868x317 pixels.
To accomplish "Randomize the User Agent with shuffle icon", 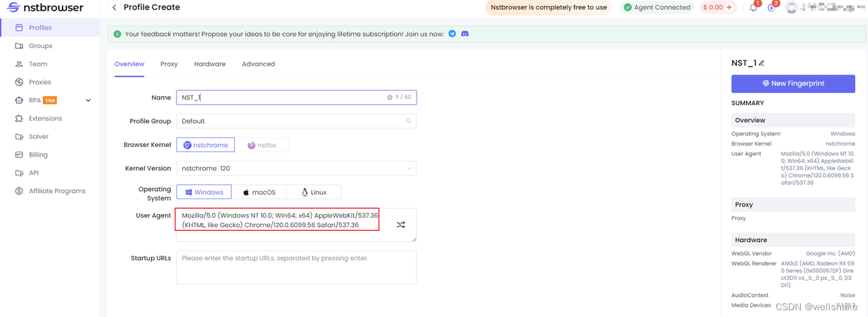I will pos(401,225).
